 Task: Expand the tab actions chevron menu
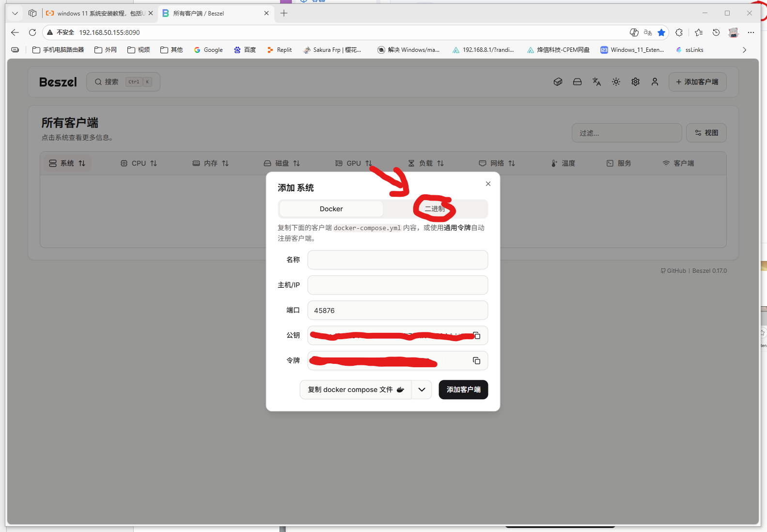pyautogui.click(x=15, y=13)
